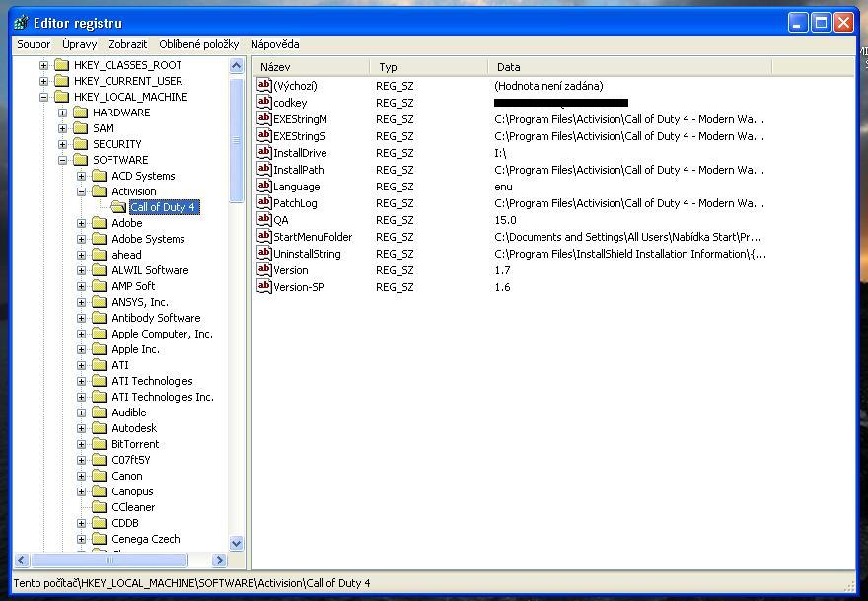
Task: Click the Adobe Systems folder icon
Action: point(99,239)
